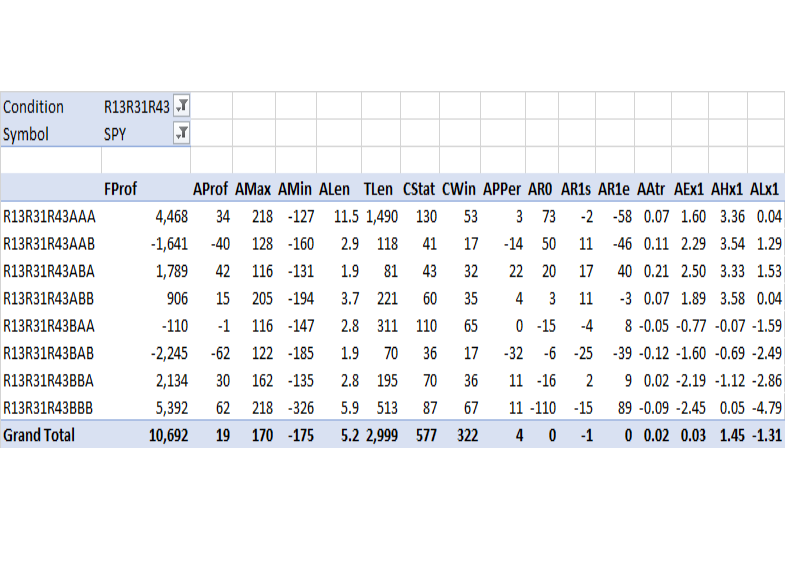Click row label R13R31R43BBB
Image resolution: width=785 pixels, height=564 pixels.
tap(48, 408)
